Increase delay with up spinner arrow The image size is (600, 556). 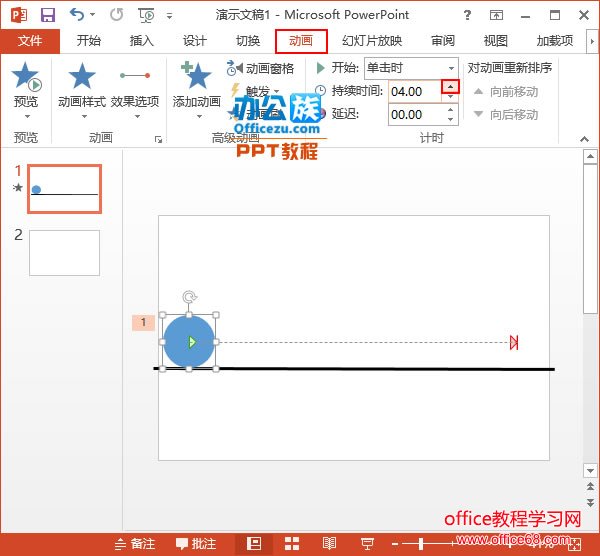pyautogui.click(x=450, y=110)
